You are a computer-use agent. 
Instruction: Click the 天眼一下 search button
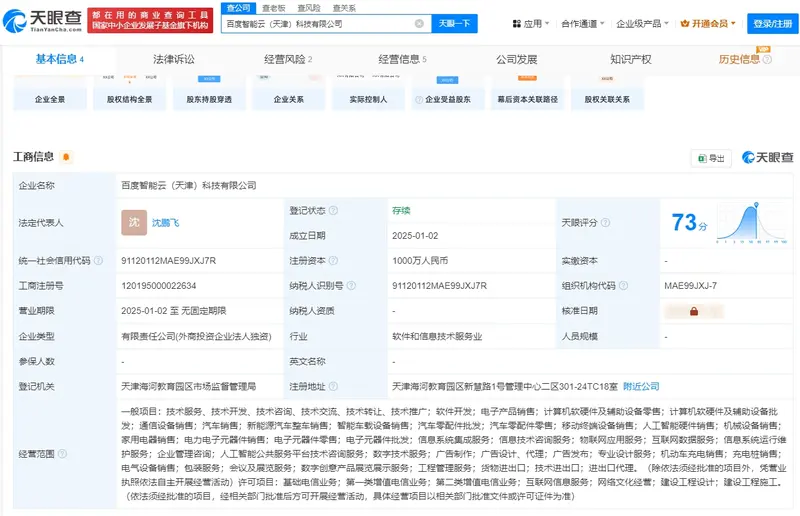pos(454,23)
